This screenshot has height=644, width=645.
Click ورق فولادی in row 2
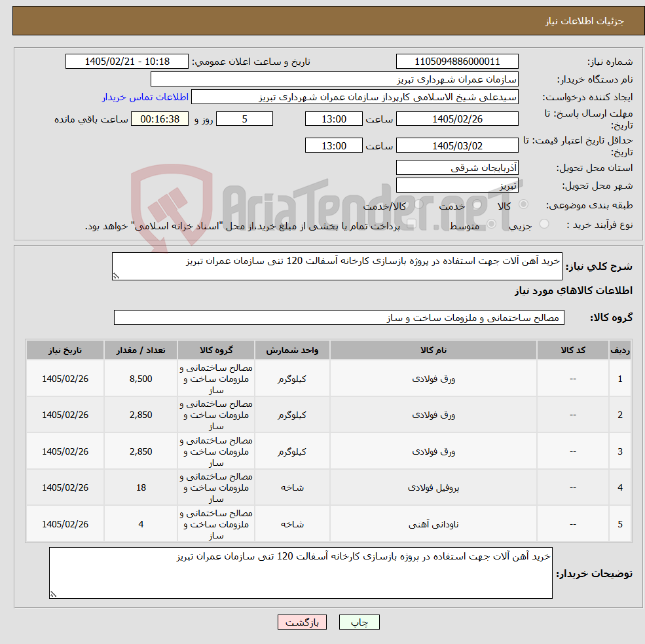pos(433,415)
